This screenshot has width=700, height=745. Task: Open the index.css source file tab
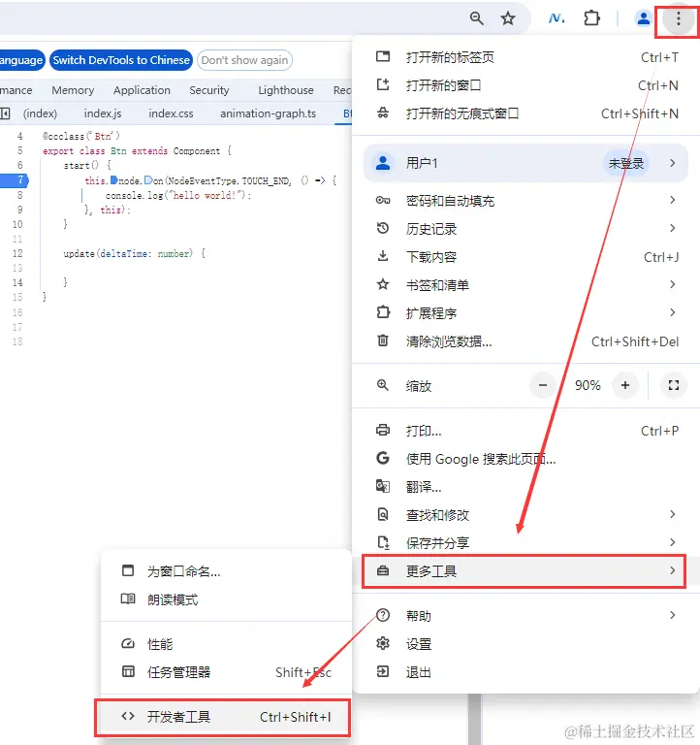click(171, 113)
